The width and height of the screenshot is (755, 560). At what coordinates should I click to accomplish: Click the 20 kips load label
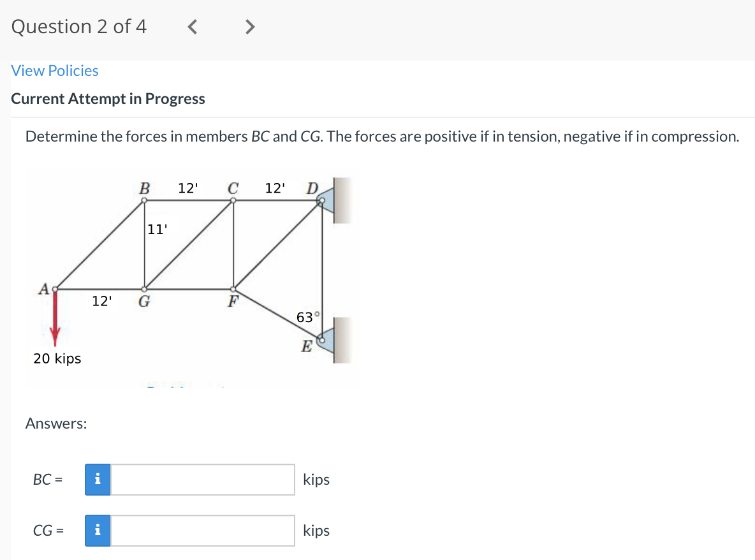click(57, 358)
